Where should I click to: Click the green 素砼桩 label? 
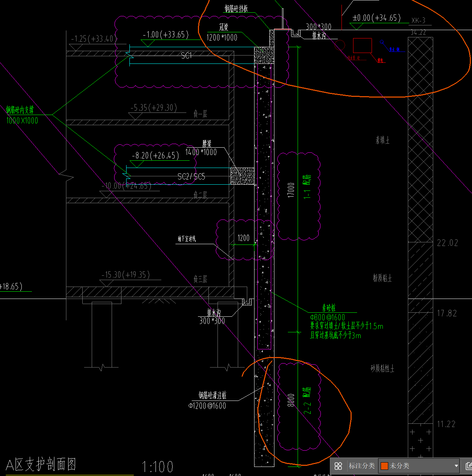click(x=329, y=308)
